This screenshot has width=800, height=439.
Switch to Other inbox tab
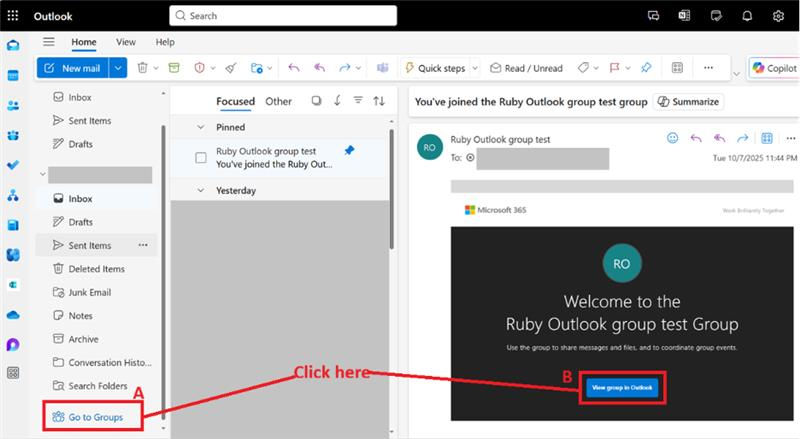click(278, 102)
